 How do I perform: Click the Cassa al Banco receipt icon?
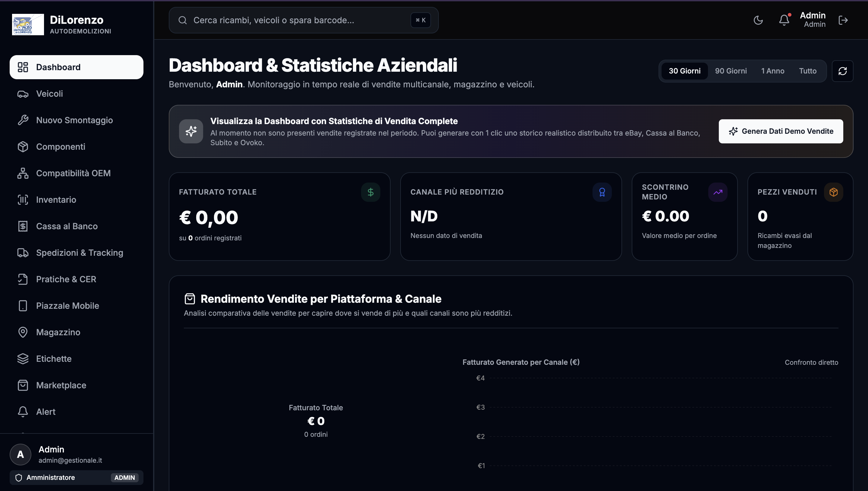[23, 226]
